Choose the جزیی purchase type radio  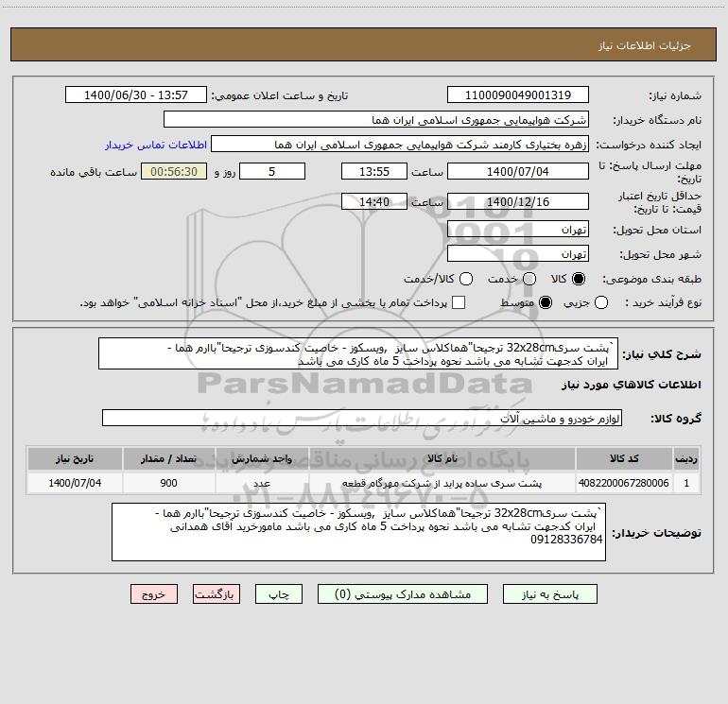[x=601, y=302]
